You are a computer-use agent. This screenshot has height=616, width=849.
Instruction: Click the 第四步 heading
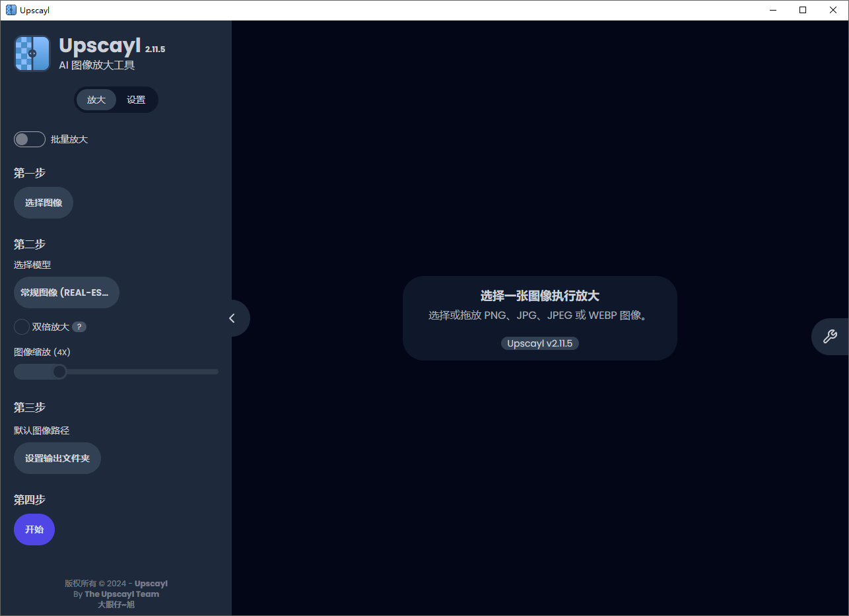(x=30, y=500)
